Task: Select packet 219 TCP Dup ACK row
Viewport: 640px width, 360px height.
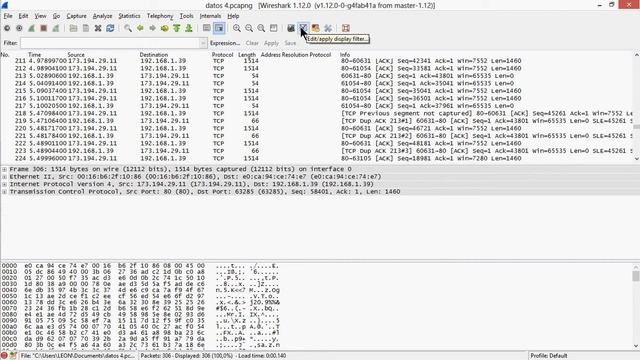Action: 318,121
